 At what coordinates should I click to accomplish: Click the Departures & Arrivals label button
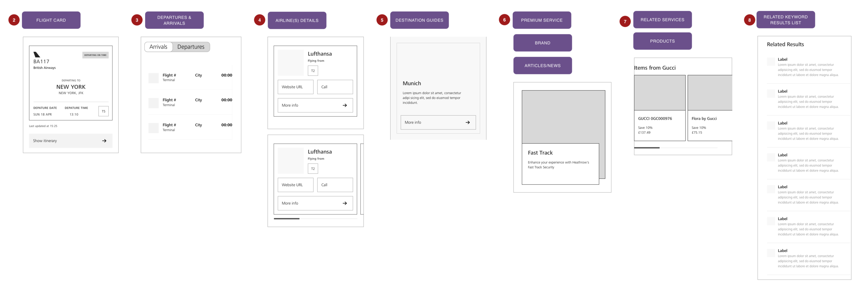(x=174, y=20)
